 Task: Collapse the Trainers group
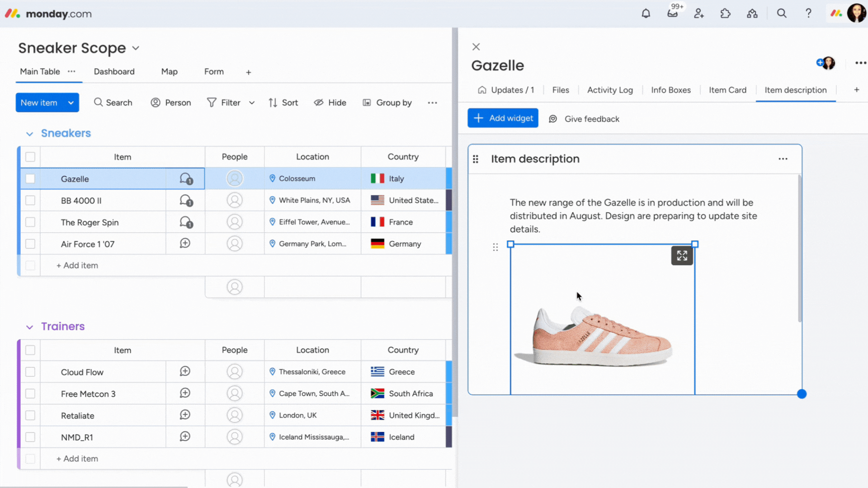click(x=29, y=327)
